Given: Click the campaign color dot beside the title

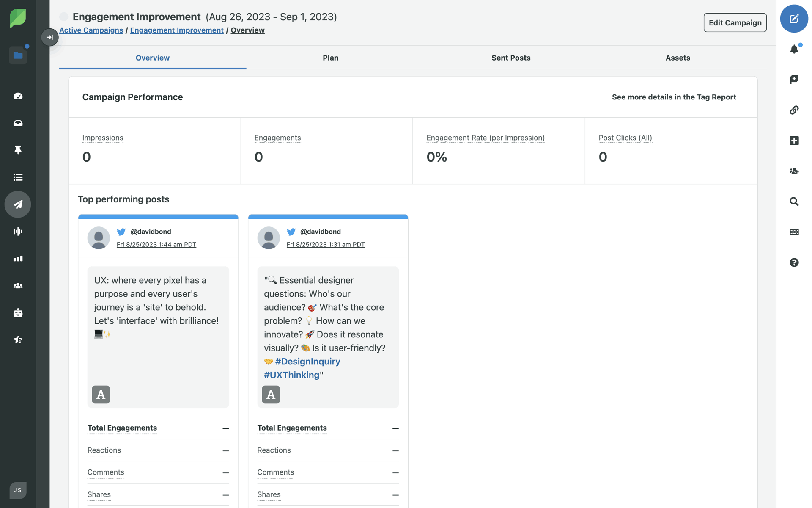Looking at the screenshot, I should (x=64, y=17).
